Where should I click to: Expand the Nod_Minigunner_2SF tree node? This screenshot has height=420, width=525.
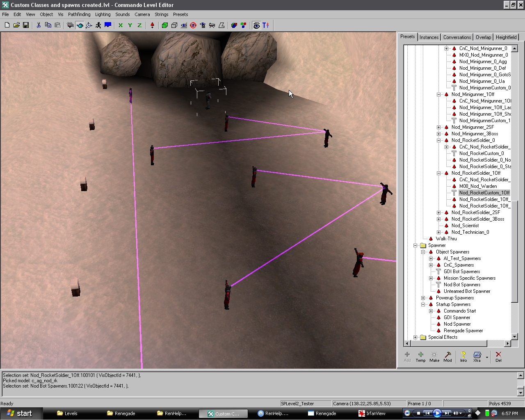click(x=439, y=127)
